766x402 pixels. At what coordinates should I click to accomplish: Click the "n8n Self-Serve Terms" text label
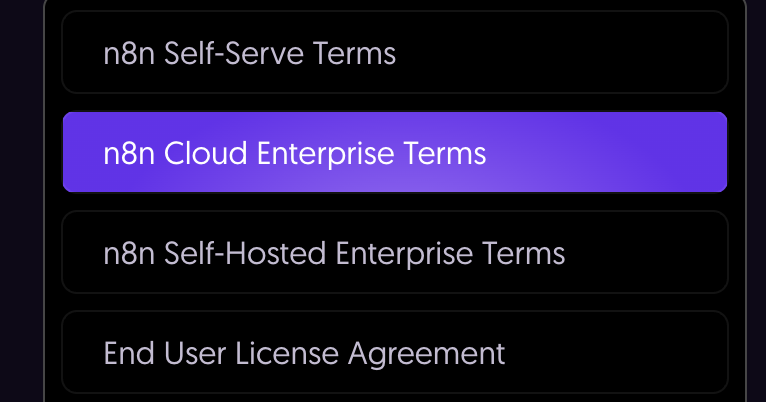pos(250,53)
